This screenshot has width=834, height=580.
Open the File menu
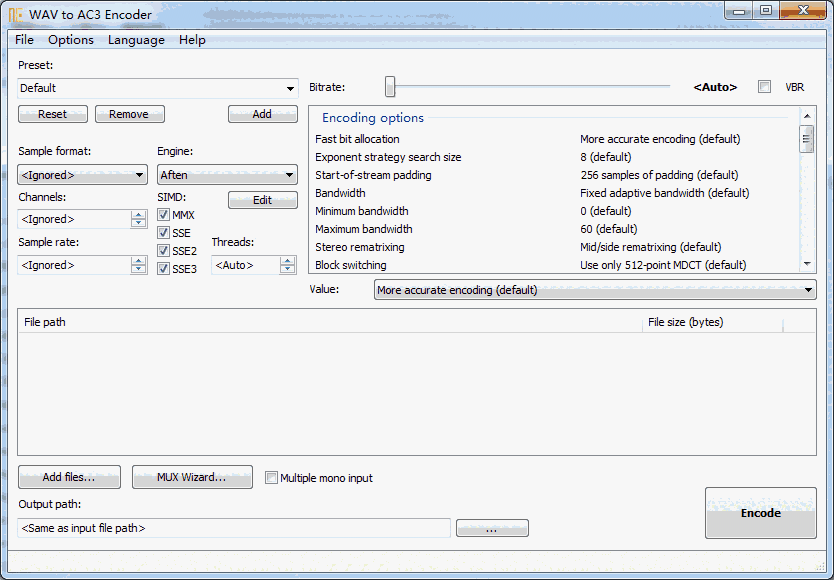pyautogui.click(x=23, y=40)
